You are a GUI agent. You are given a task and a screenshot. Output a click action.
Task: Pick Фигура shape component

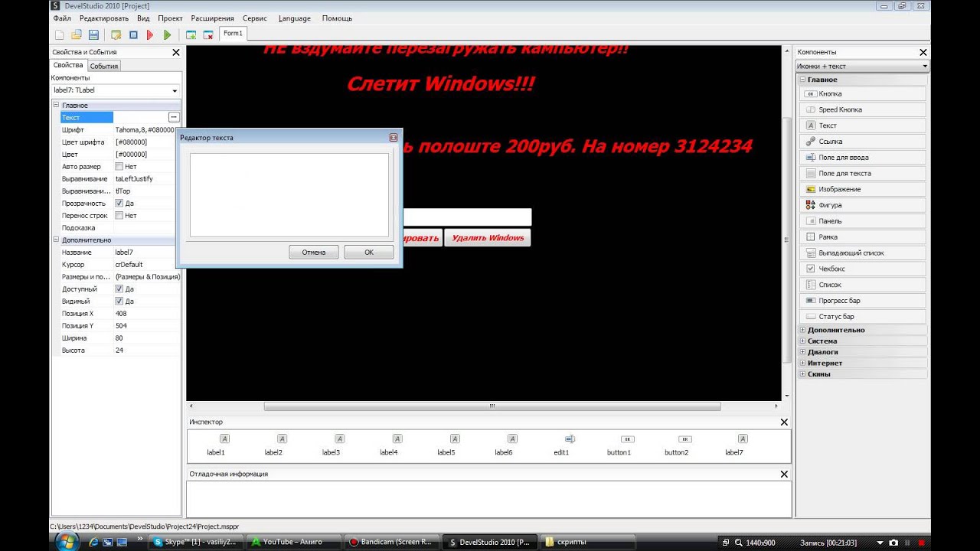point(863,205)
